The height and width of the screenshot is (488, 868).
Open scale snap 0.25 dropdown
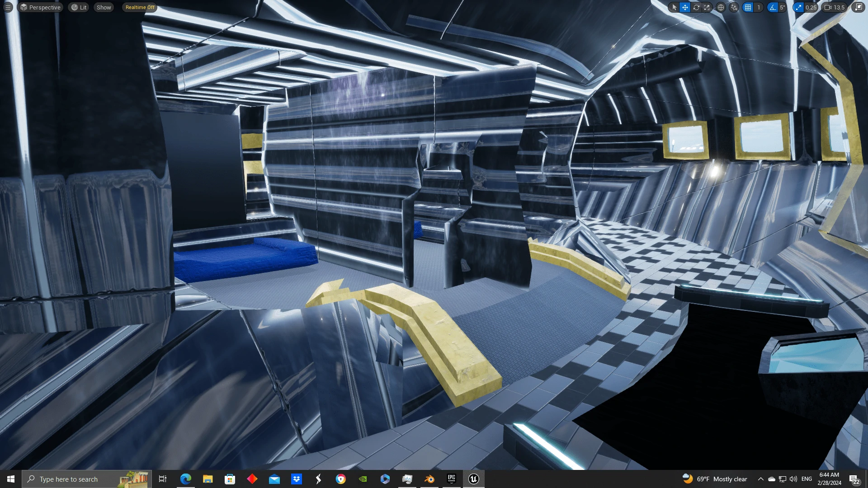(811, 7)
